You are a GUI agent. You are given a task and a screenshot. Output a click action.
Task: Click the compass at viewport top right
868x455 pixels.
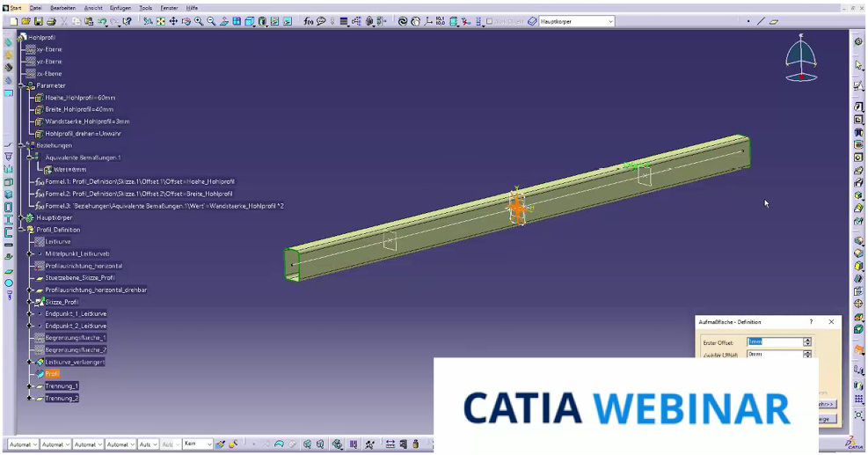coord(801,57)
